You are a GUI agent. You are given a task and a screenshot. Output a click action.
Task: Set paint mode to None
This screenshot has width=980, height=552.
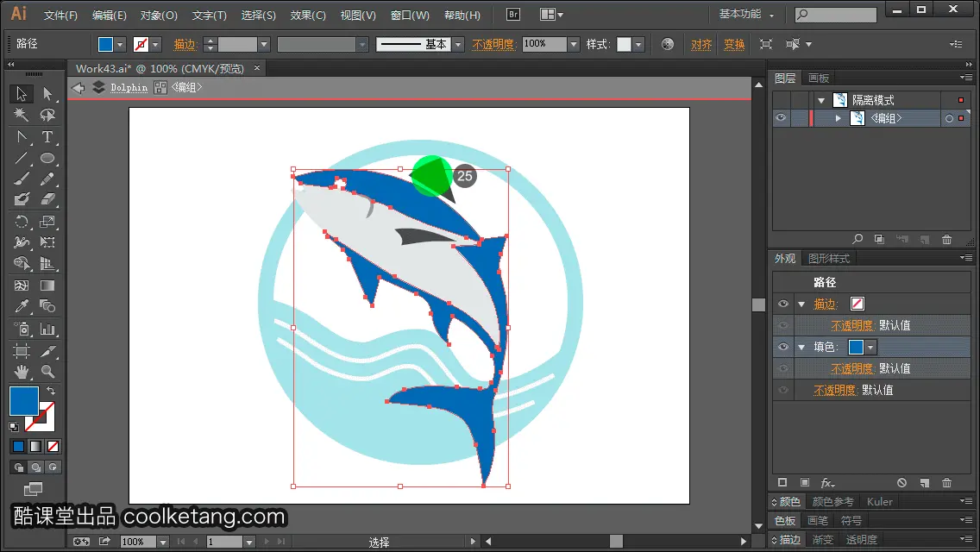[53, 447]
